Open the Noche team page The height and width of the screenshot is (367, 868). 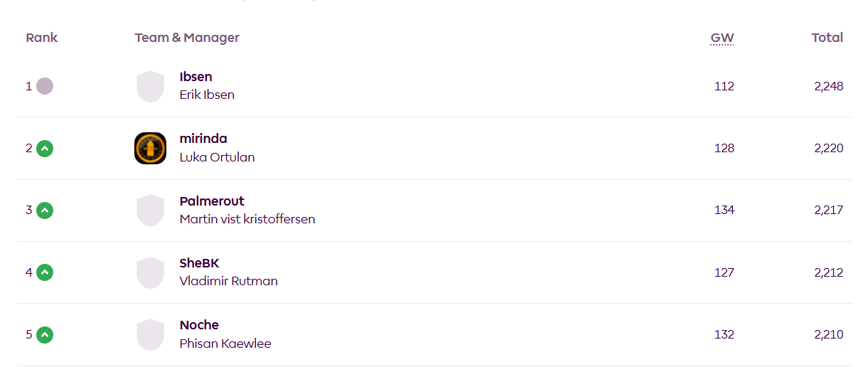(x=199, y=325)
